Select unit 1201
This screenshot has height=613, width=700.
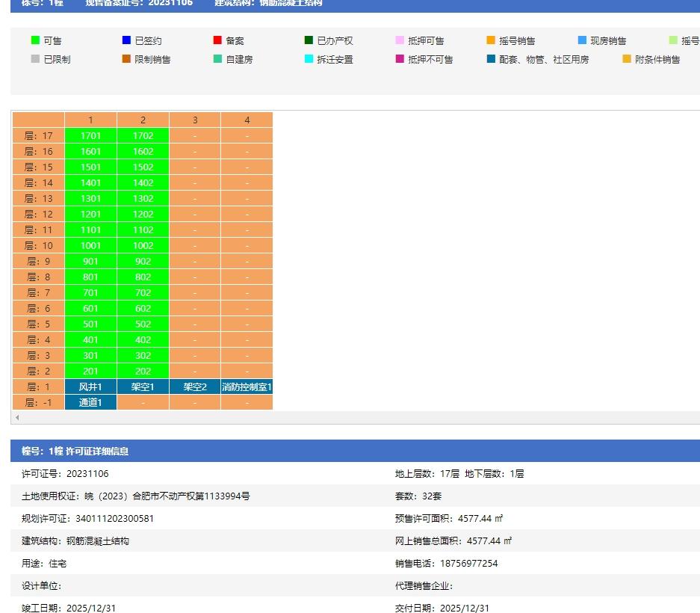[x=90, y=214]
